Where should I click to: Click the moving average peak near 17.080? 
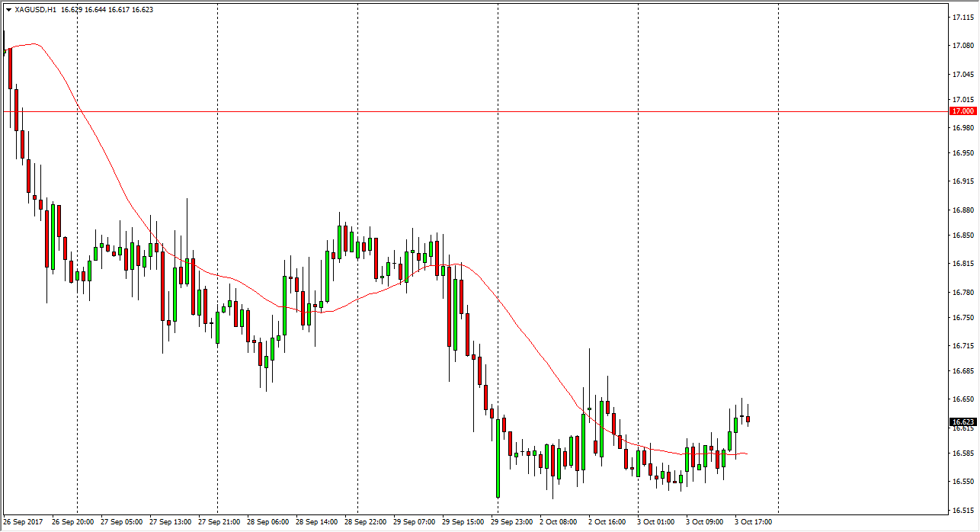[x=32, y=44]
